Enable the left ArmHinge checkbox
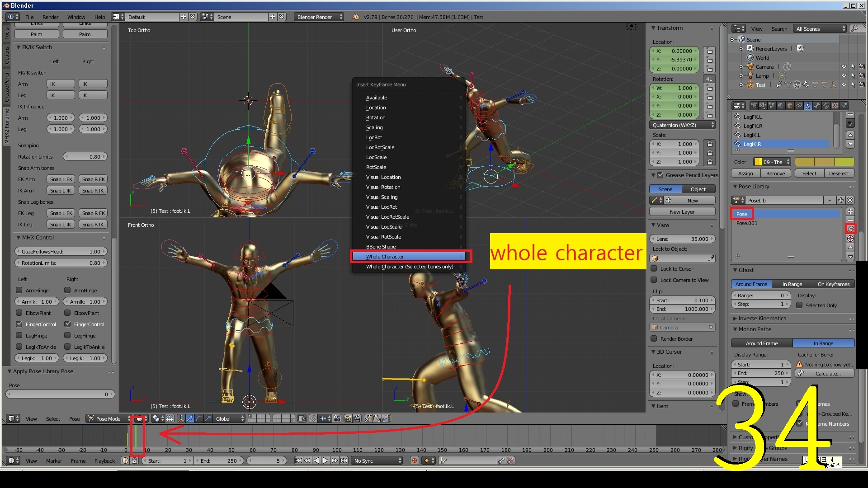The width and height of the screenshot is (868, 488). click(19, 290)
